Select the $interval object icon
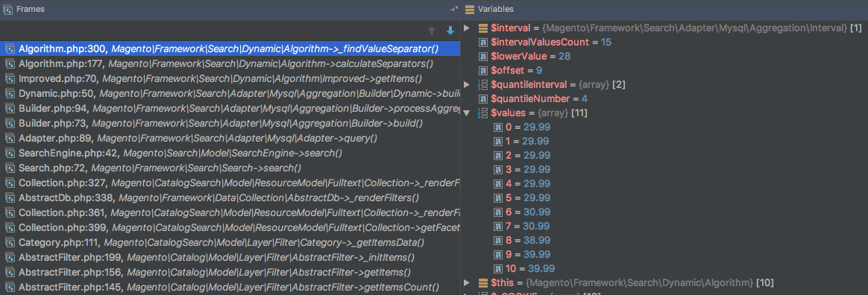This screenshot has width=868, height=295. pos(482,28)
